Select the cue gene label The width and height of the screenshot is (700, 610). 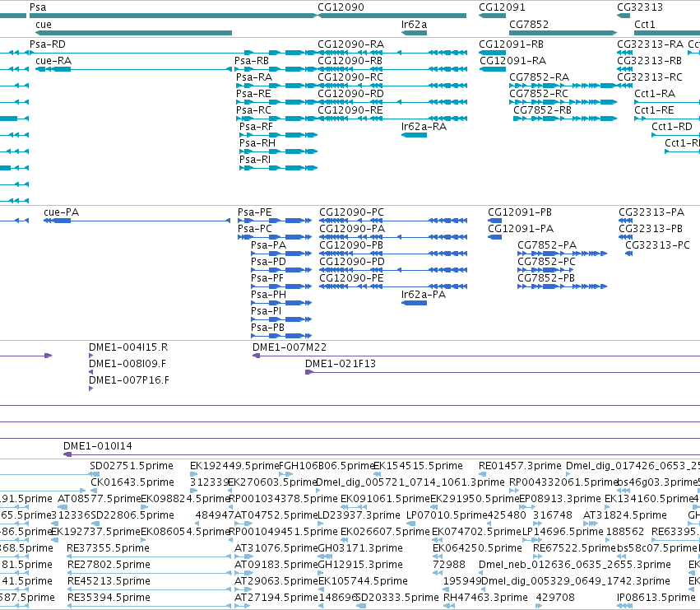(44, 25)
